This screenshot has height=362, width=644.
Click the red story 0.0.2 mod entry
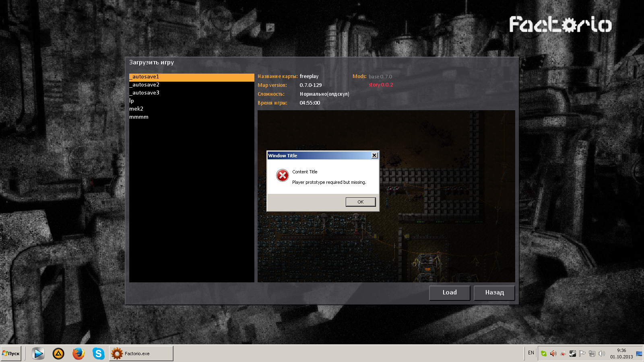[x=381, y=85]
